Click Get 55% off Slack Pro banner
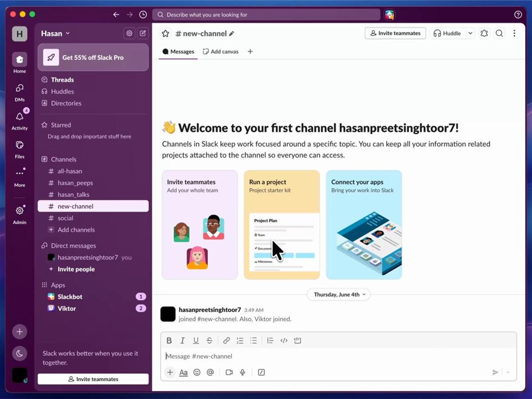The height and width of the screenshot is (399, 532). point(93,57)
